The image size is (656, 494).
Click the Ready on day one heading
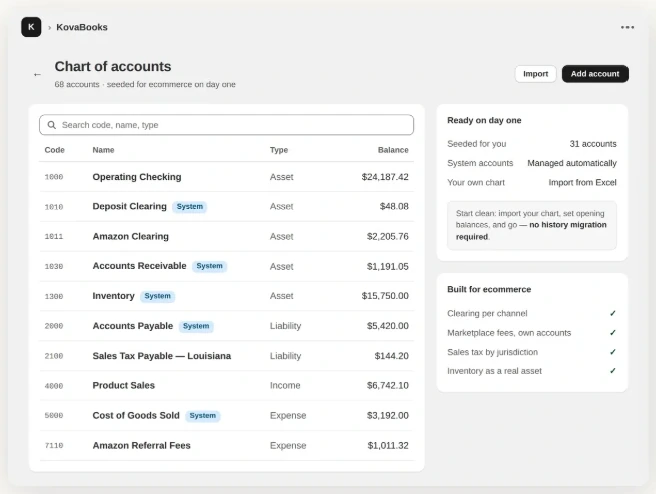pyautogui.click(x=484, y=120)
